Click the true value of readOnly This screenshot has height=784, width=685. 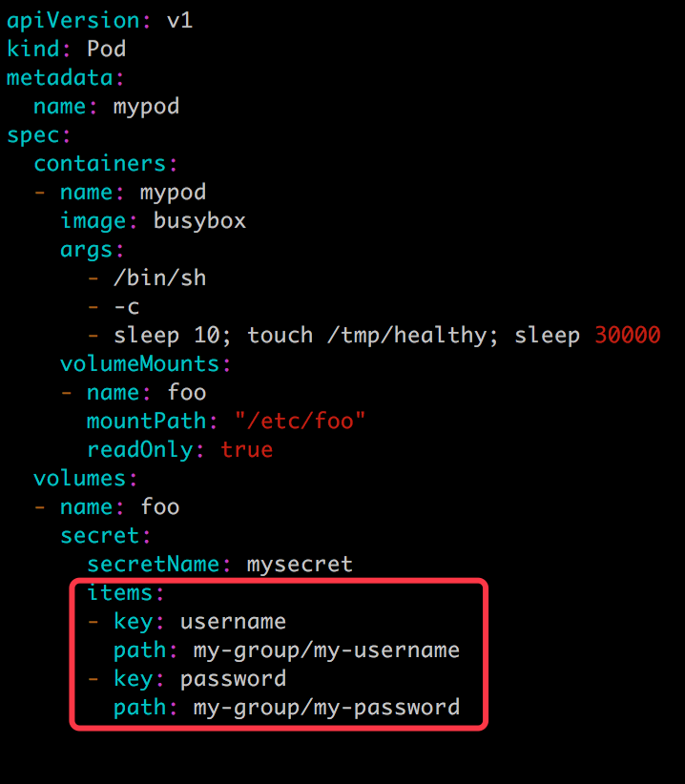click(x=246, y=449)
